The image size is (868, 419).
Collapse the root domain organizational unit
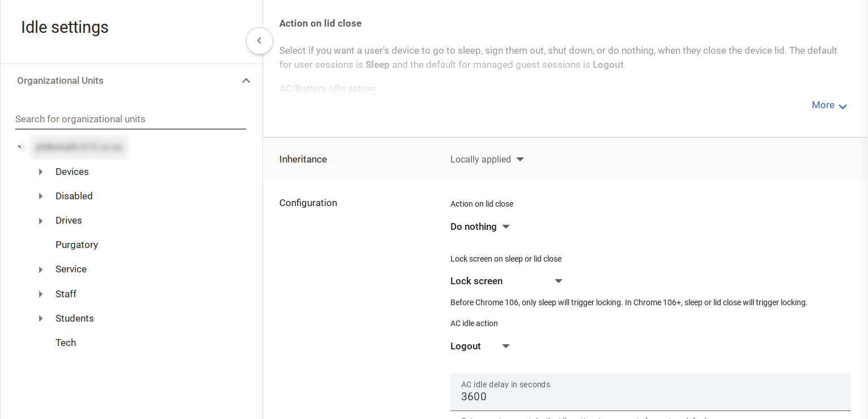click(20, 147)
